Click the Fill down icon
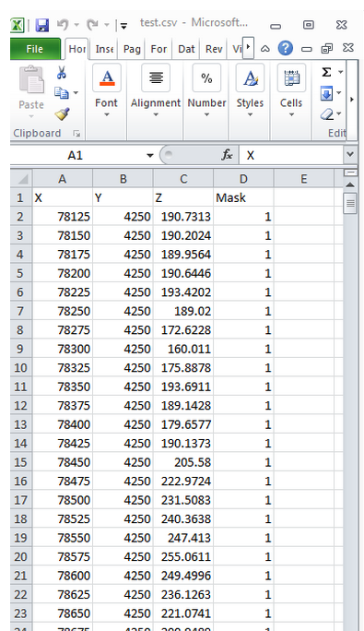Screen dimensions: 364x631 point(326,94)
